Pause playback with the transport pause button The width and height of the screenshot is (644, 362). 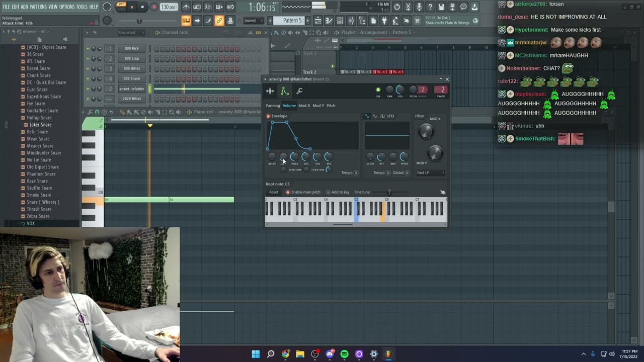pos(132,7)
